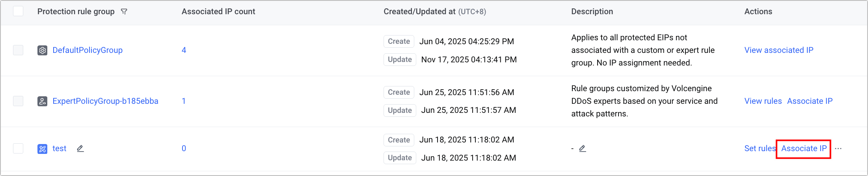Toggle the select-all header checkbox
Screen dimensions: 868x176
pos(18,11)
